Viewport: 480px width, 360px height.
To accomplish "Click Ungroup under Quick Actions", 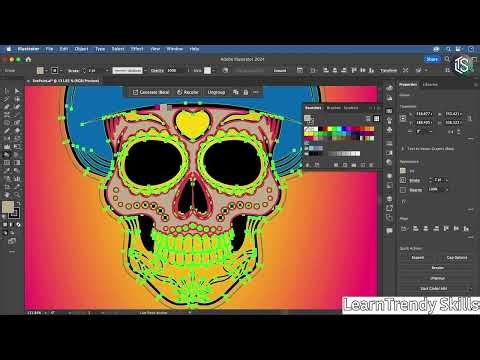I will (437, 278).
